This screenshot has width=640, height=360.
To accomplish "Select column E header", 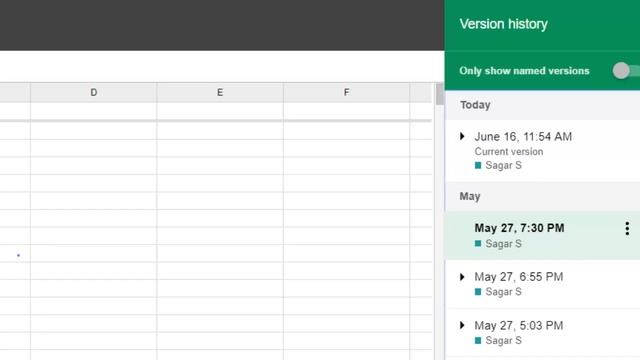I will [220, 93].
